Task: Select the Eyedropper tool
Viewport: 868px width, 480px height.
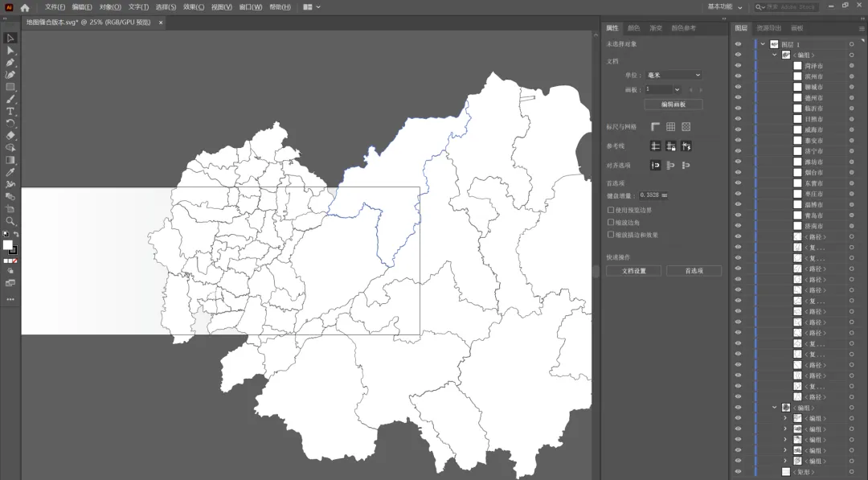Action: (10, 172)
